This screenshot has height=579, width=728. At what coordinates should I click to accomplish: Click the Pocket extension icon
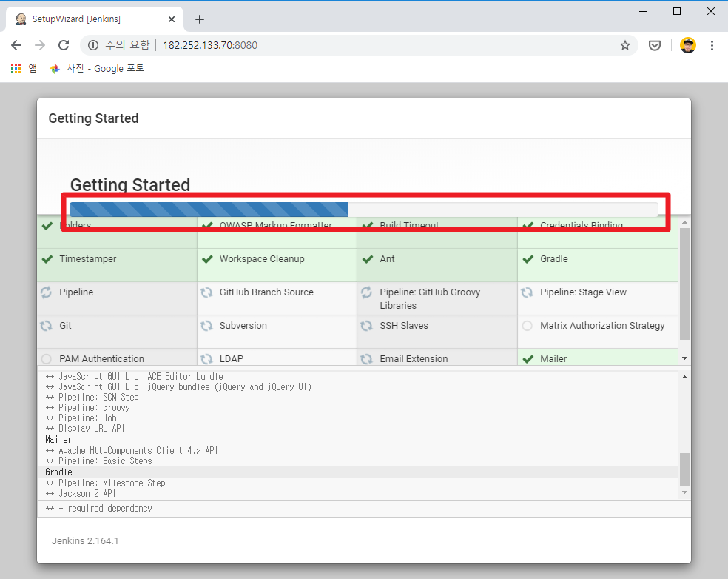click(x=655, y=45)
